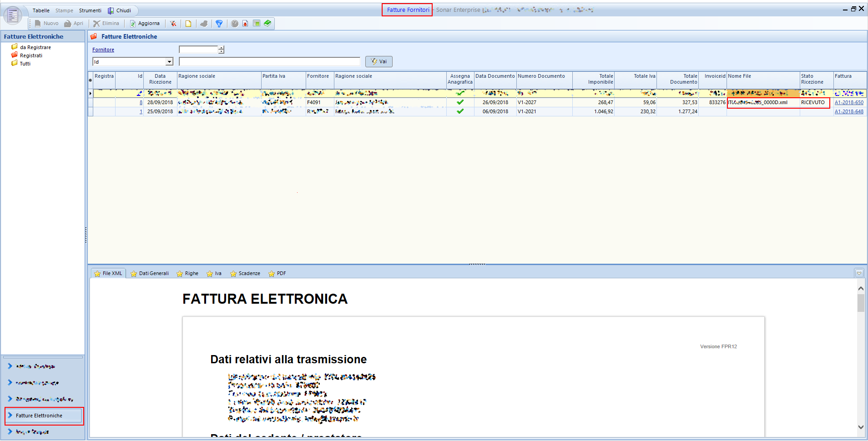
Task: Click Assegna Anagrafica checkmark for invoice V1-2021
Action: coord(460,111)
